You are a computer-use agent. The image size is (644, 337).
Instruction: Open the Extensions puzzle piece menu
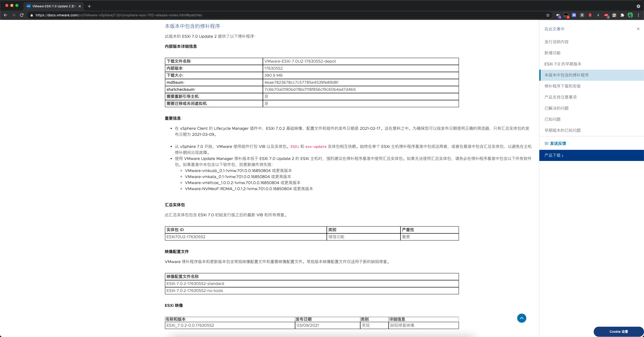coord(622,15)
